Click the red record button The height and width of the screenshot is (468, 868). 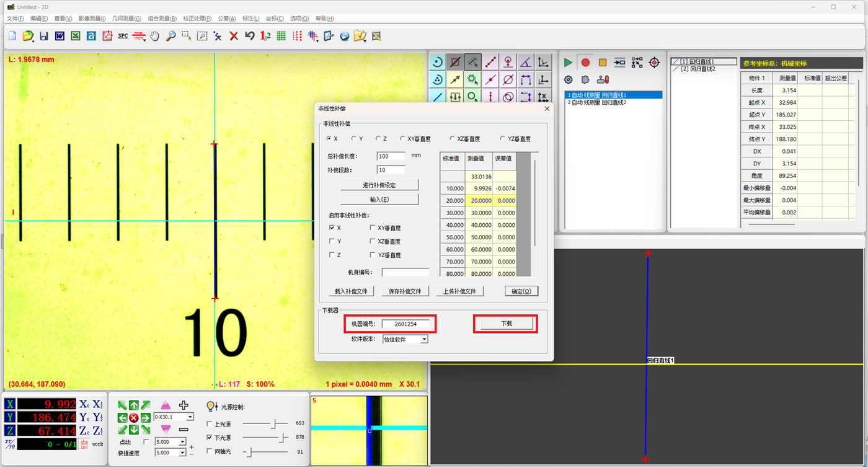click(x=585, y=63)
